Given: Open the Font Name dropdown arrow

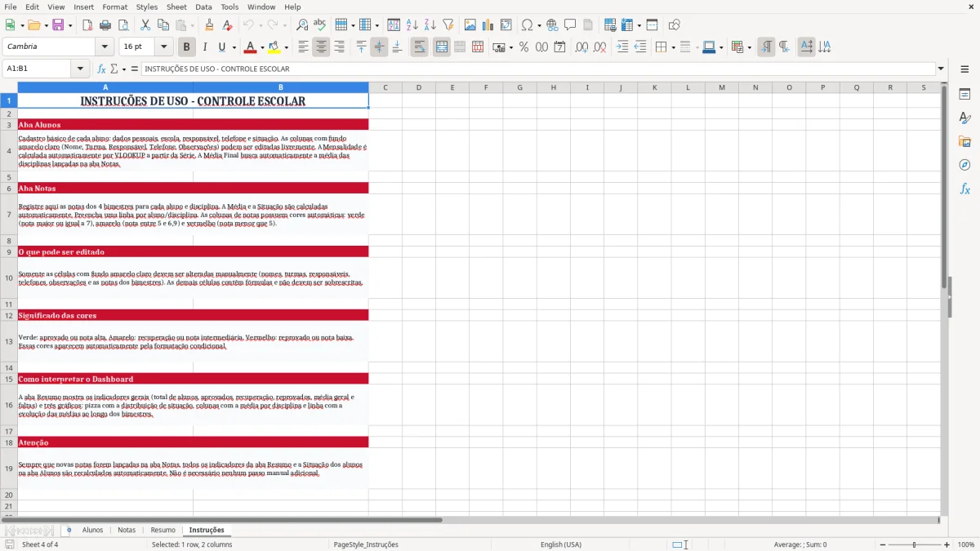Looking at the screenshot, I should click(x=104, y=47).
